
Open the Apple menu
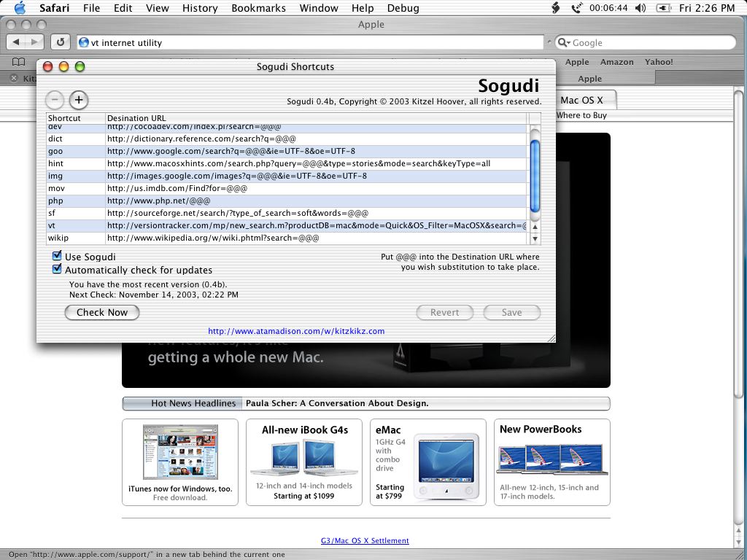(20, 7)
